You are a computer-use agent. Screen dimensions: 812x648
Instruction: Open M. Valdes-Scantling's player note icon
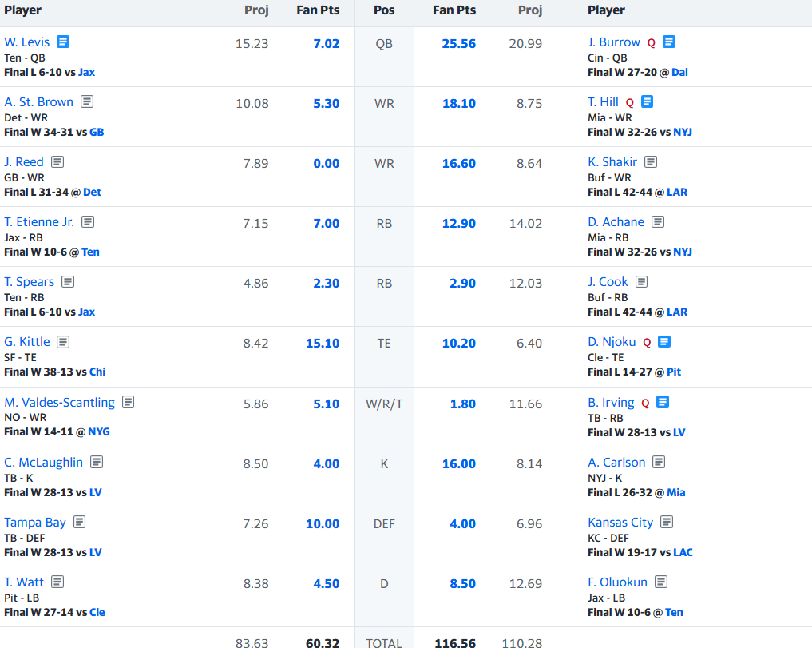[x=129, y=402]
